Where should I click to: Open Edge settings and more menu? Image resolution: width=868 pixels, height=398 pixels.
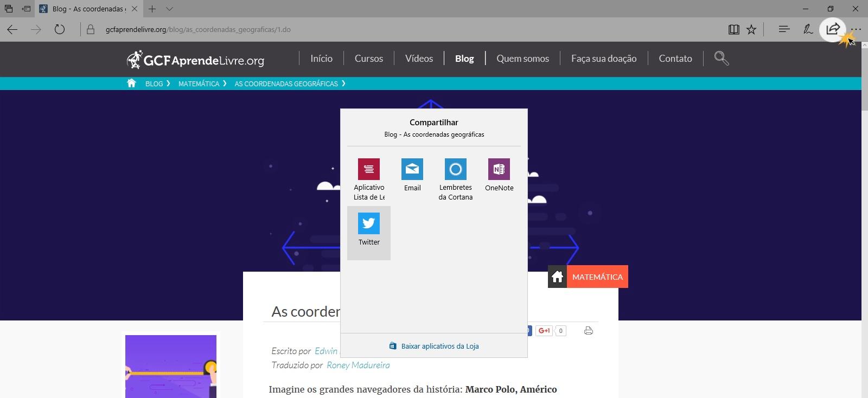tap(856, 29)
